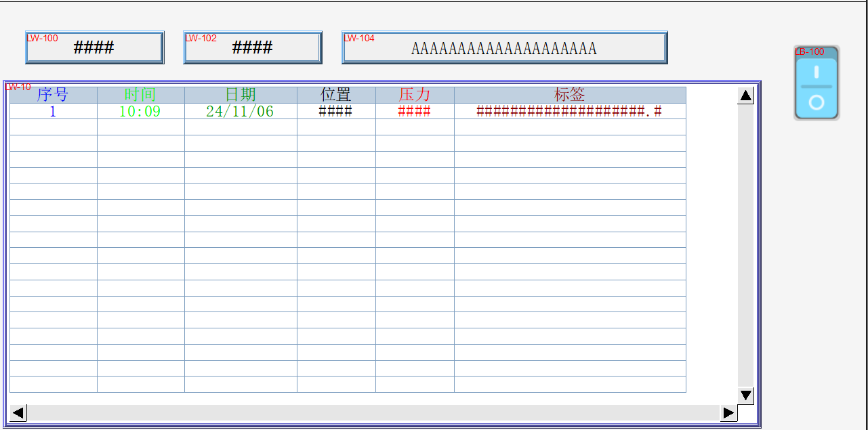Screen dimensions: 868x430
Task: Select the 10:09 time cell
Action: point(140,111)
